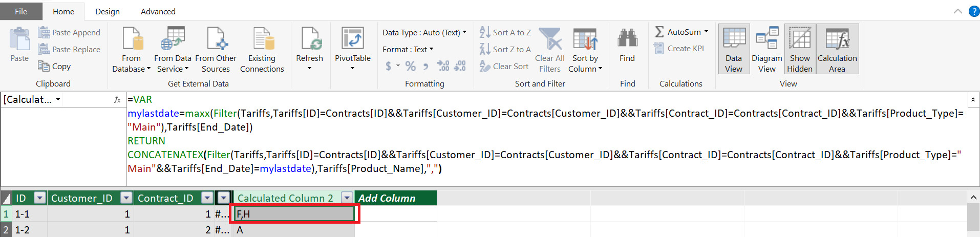Open Sort by Column options
Screen dimensions: 980x237
585,50
